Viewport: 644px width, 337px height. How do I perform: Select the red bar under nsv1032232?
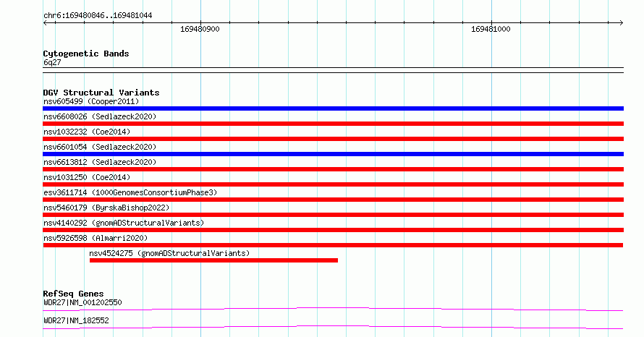pos(333,139)
